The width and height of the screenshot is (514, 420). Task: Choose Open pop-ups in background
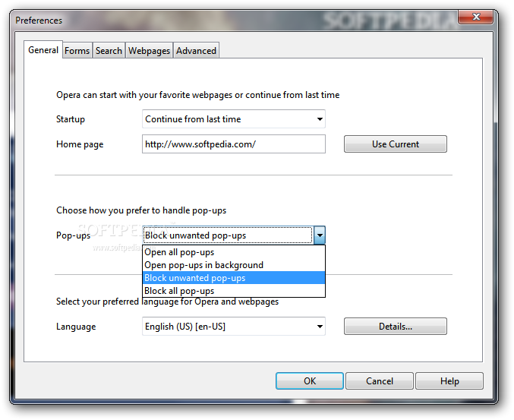[x=234, y=265]
